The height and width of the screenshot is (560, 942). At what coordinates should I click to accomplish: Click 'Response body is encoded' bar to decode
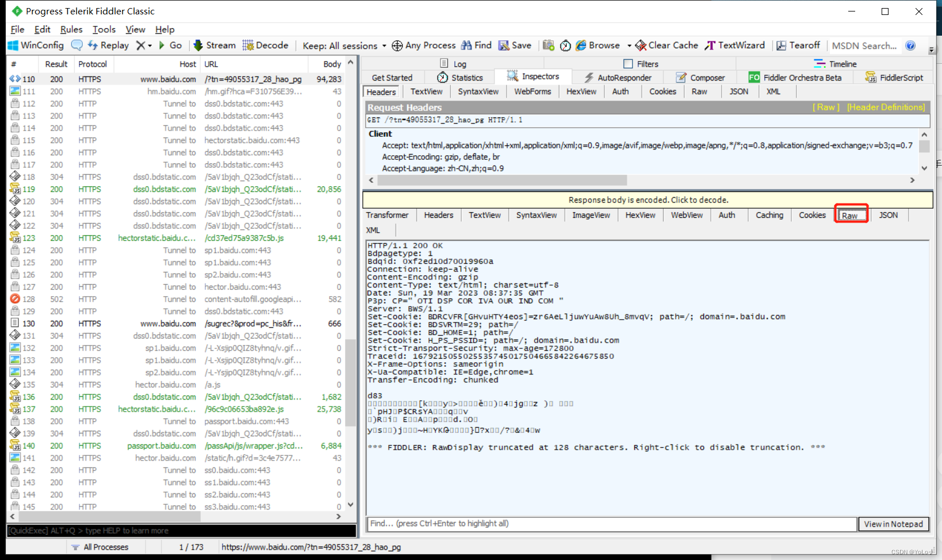point(648,200)
